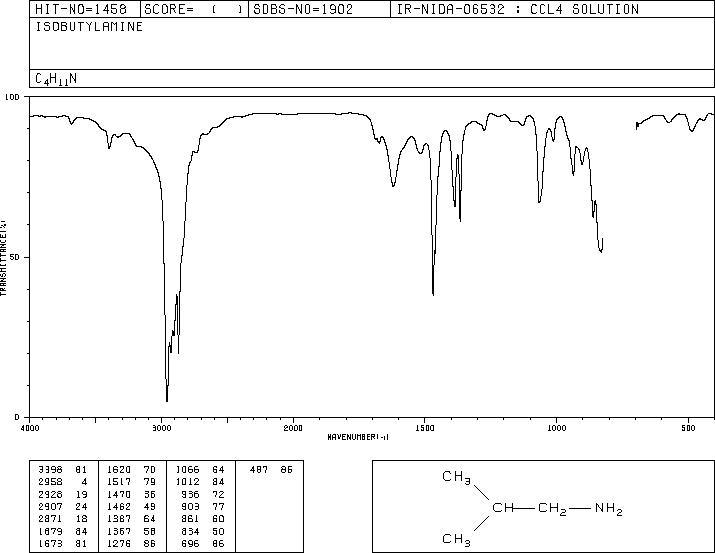Click the 1276 peak table entry
The width and height of the screenshot is (715, 553).
tap(131, 543)
